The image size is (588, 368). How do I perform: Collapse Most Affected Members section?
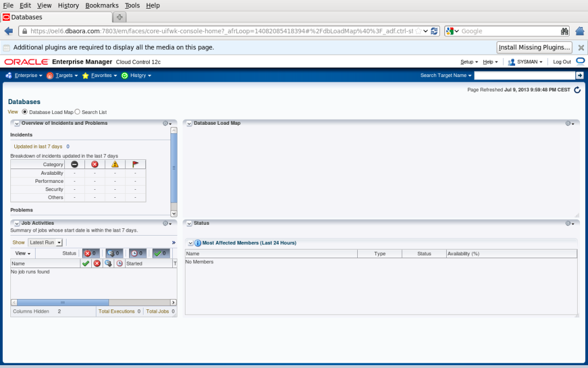pyautogui.click(x=191, y=243)
